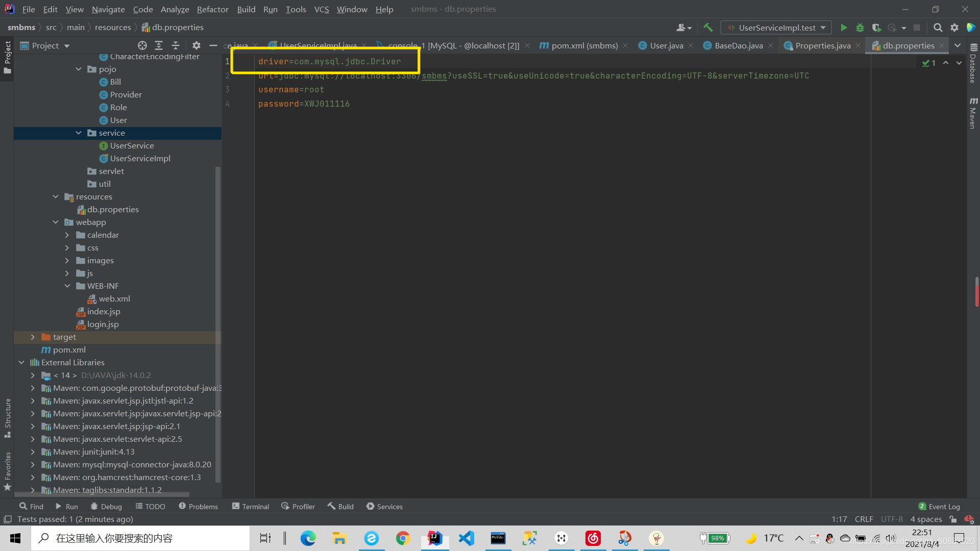
Task: Open run configuration dropdown UserServiceImpl.test
Action: coord(776,28)
